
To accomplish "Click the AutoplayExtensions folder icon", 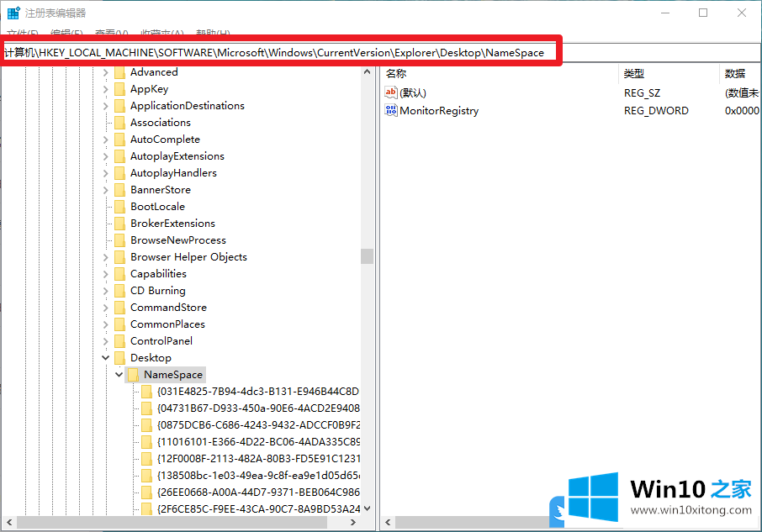I will tap(119, 157).
